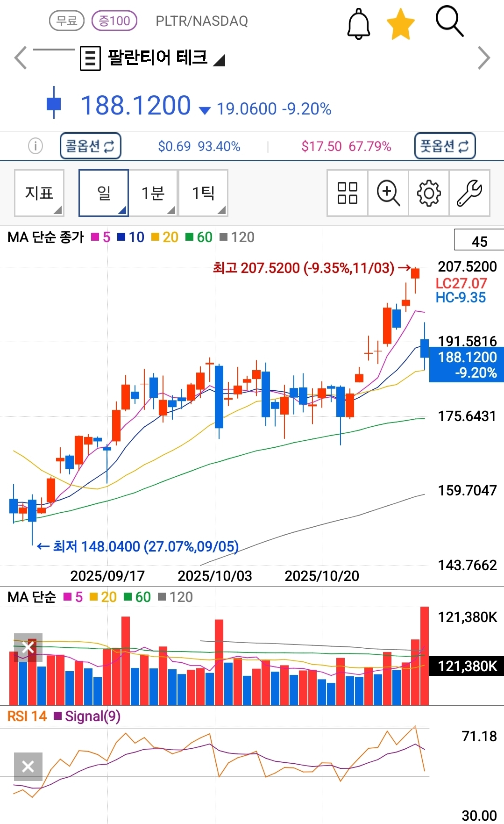Open the chart tools wrench icon
The width and height of the screenshot is (504, 824).
469,193
